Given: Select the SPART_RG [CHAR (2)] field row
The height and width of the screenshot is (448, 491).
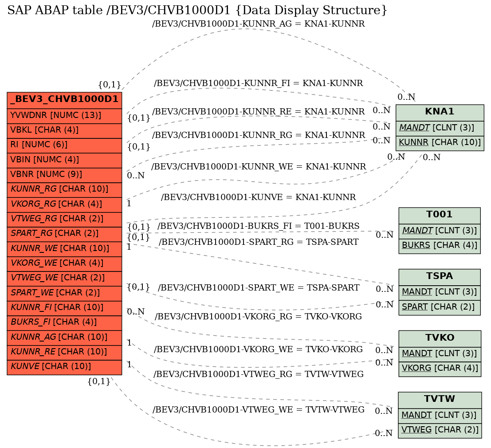Looking at the screenshot, I should point(64,234).
